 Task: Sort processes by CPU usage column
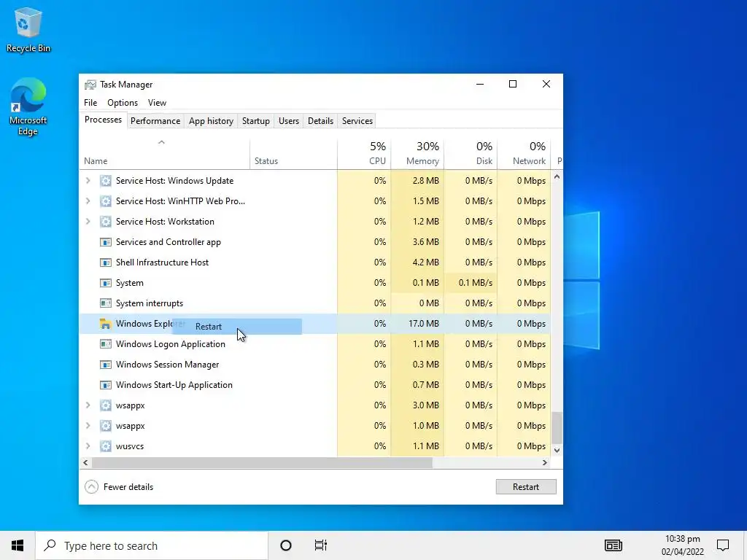click(364, 154)
